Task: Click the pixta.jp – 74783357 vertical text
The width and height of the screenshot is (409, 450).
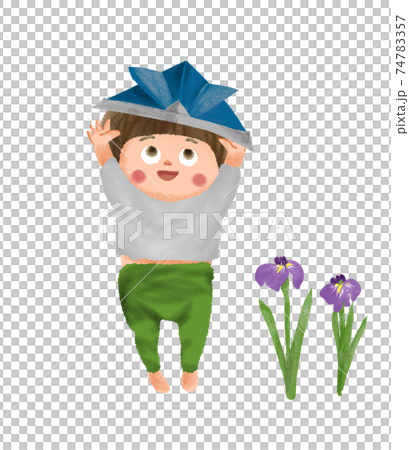Action: coord(401,74)
